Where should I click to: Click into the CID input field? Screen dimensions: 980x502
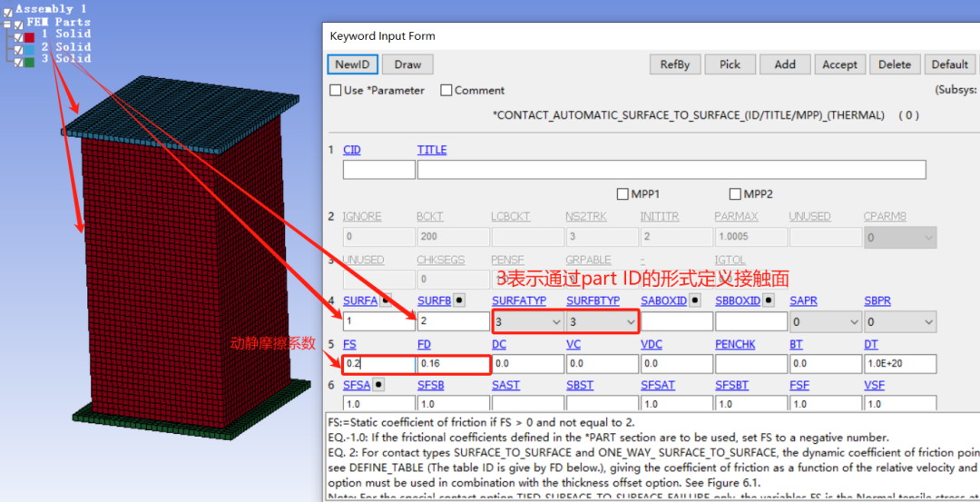[379, 170]
